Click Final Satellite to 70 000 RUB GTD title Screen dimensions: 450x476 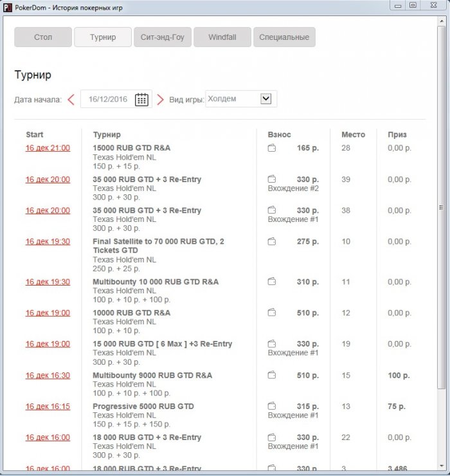[x=158, y=246]
